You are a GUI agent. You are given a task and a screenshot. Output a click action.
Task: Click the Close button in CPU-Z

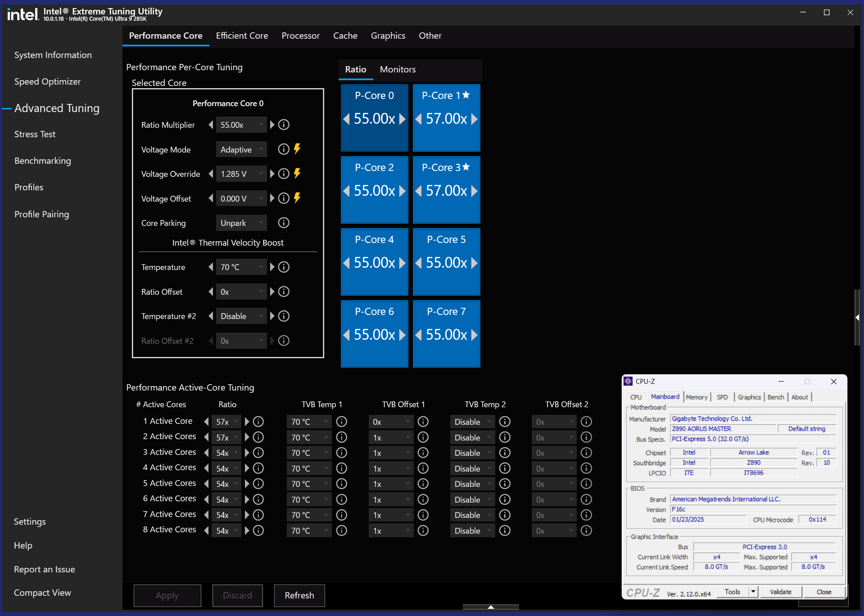pyautogui.click(x=824, y=592)
